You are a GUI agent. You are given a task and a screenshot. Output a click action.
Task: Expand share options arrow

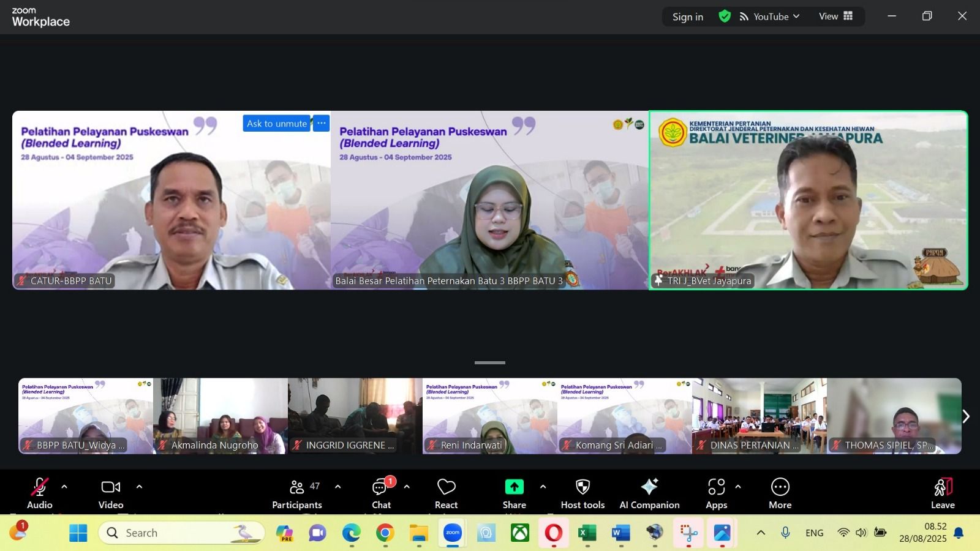(543, 487)
